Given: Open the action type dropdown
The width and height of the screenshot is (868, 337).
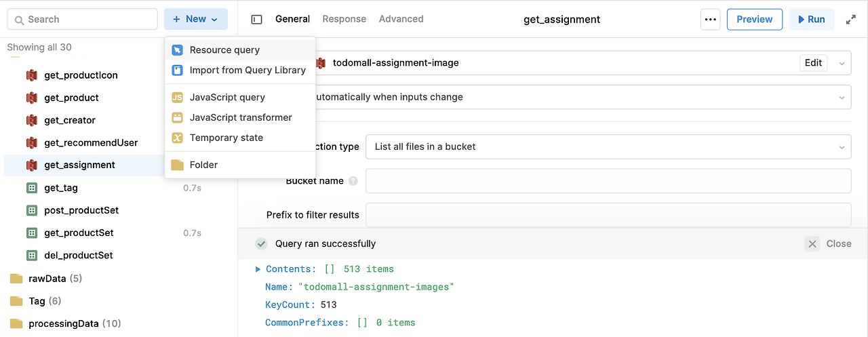Looking at the screenshot, I should point(608,146).
